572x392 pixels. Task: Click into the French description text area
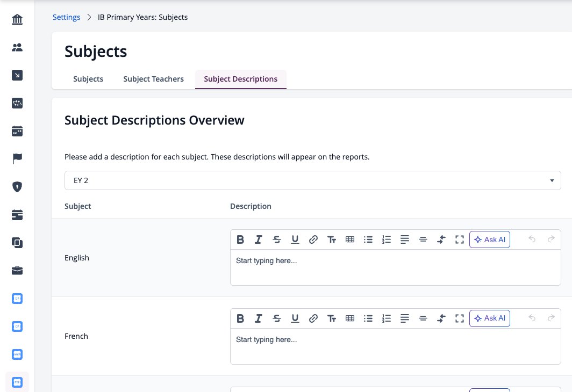[396, 346]
